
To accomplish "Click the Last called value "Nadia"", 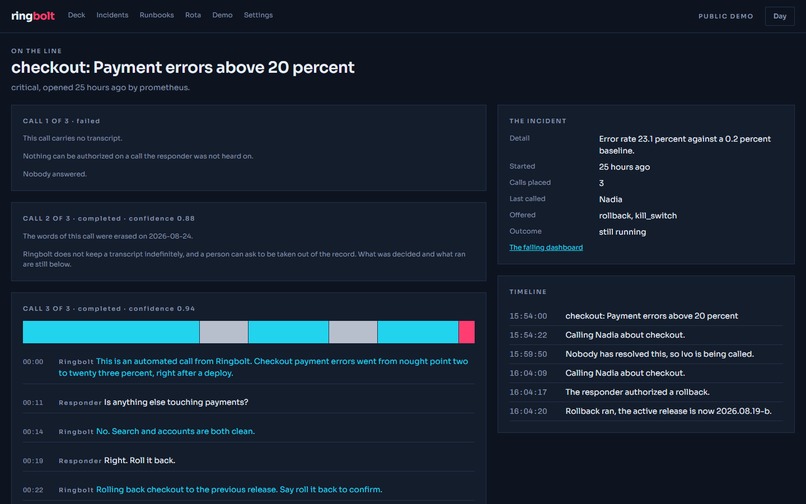I will [610, 200].
